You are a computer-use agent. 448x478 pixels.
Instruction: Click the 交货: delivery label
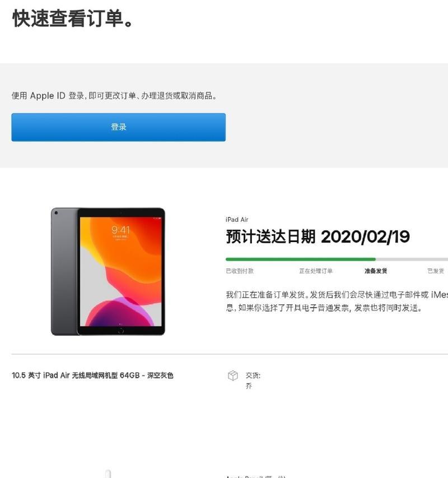click(253, 375)
